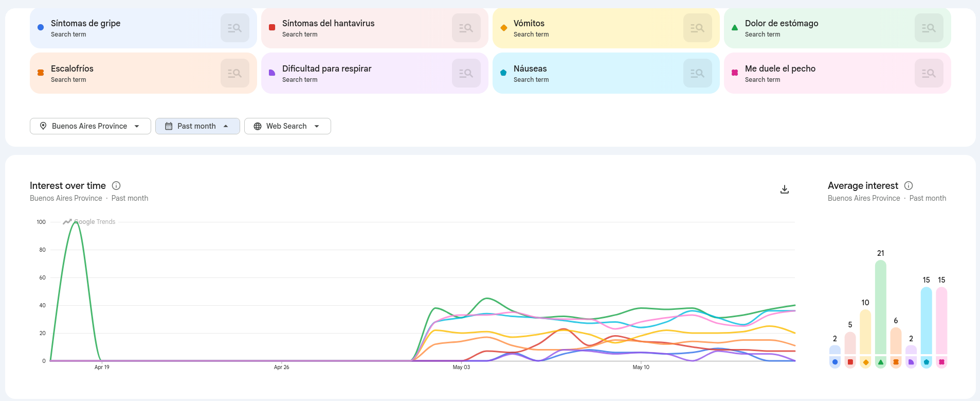Open explore icon on Vómitos card
Screen dimensions: 980x401
(698, 28)
